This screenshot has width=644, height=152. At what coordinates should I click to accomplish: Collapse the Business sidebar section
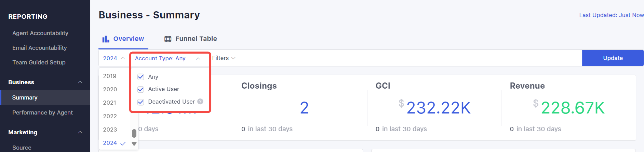click(x=80, y=82)
